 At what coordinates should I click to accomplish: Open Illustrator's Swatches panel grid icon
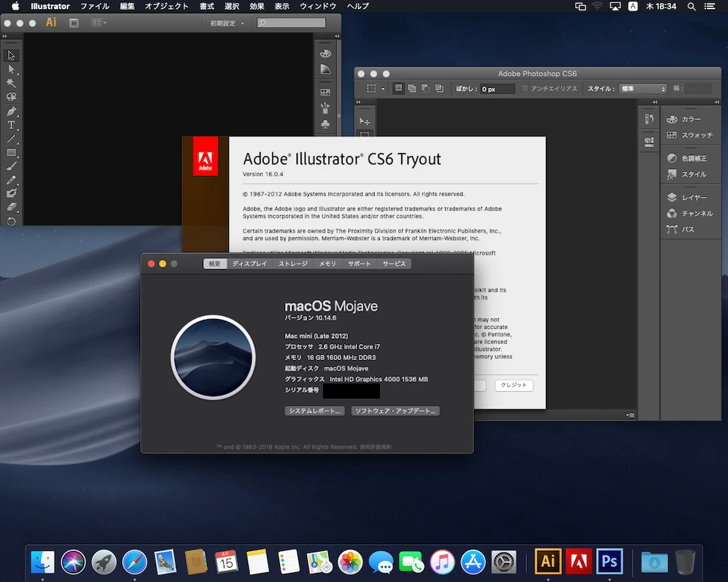point(325,92)
